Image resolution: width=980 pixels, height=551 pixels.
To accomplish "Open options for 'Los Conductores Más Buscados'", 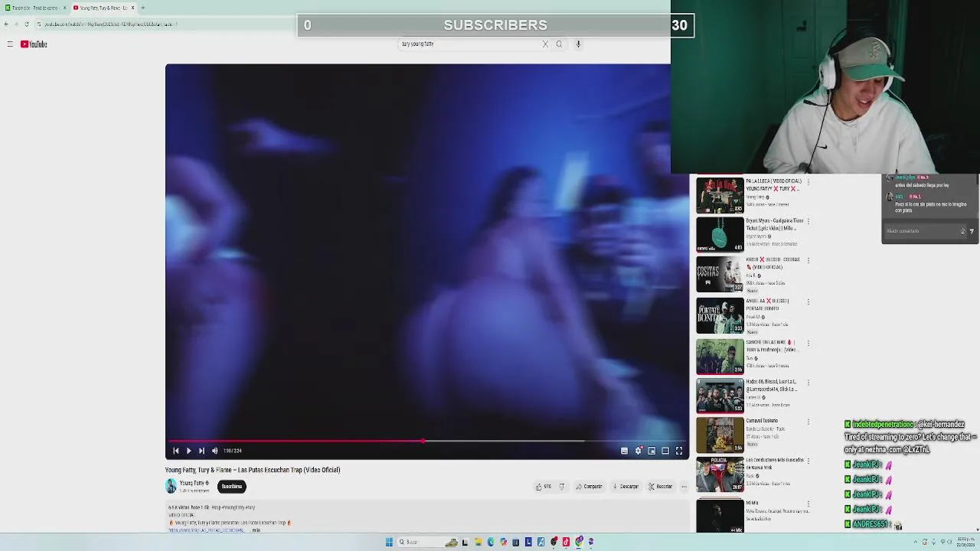I will pos(808,461).
